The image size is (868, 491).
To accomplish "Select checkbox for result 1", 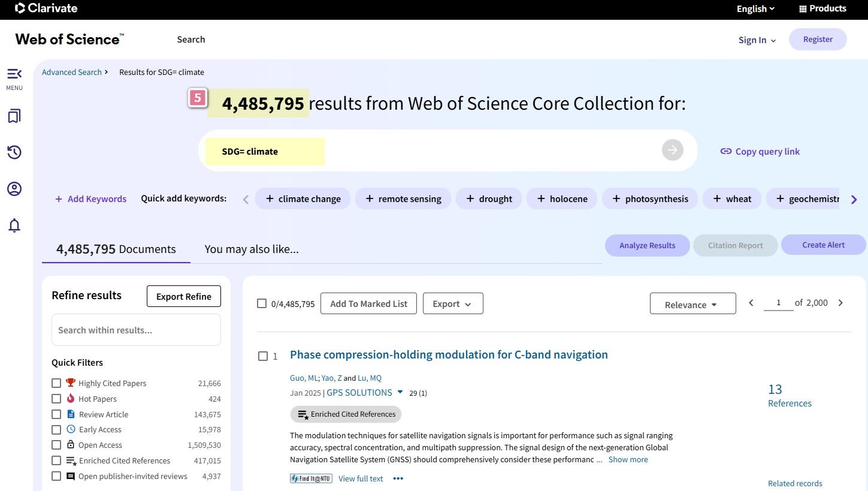I will click(263, 356).
